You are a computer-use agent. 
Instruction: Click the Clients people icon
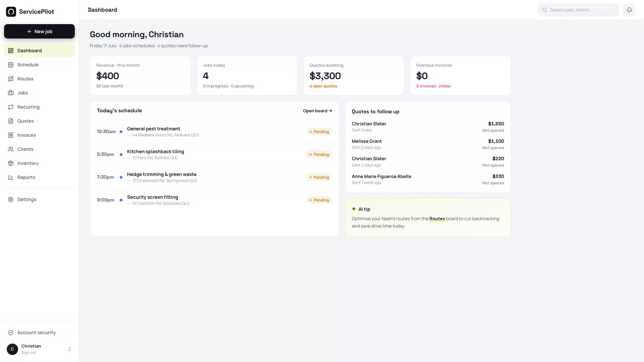tap(11, 149)
